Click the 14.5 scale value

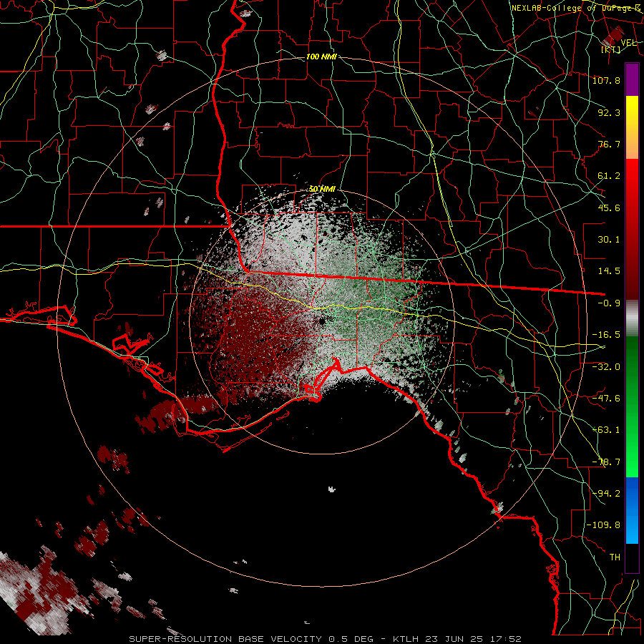pos(609,271)
